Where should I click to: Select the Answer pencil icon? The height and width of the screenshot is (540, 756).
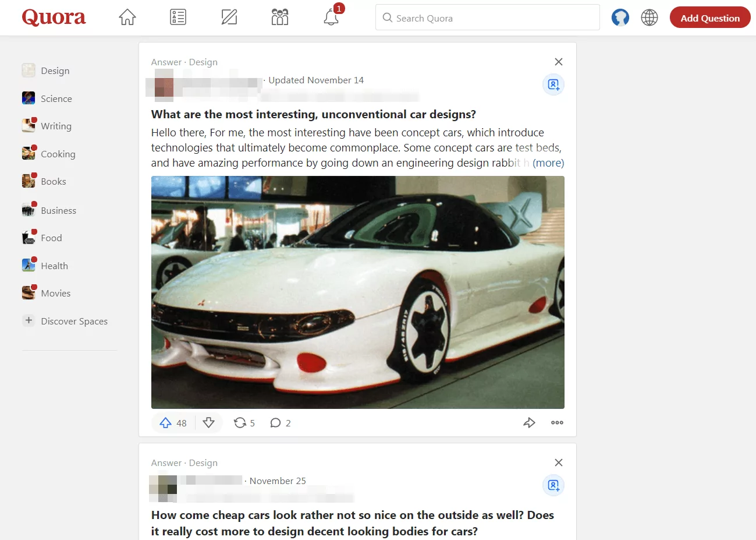pos(229,17)
